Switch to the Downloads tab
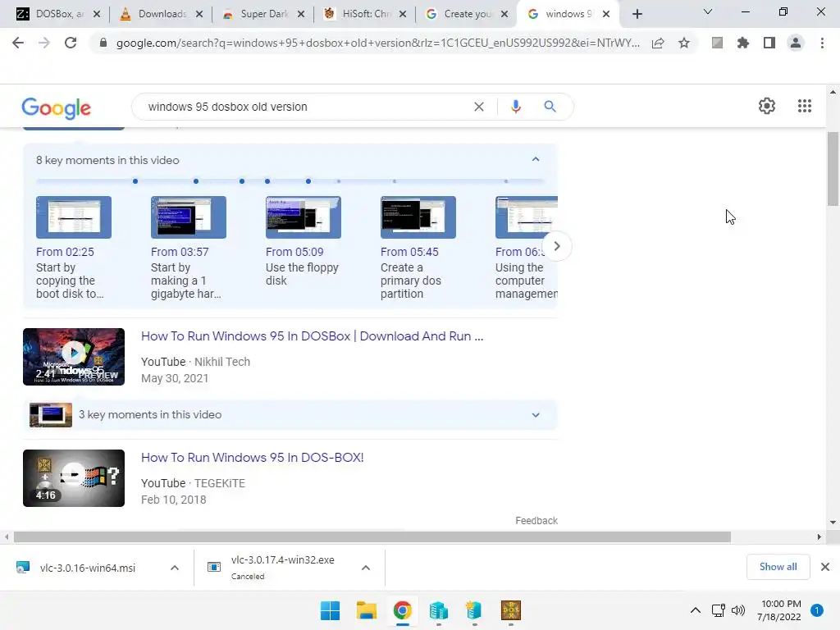The height and width of the screenshot is (630, 840). [162, 14]
